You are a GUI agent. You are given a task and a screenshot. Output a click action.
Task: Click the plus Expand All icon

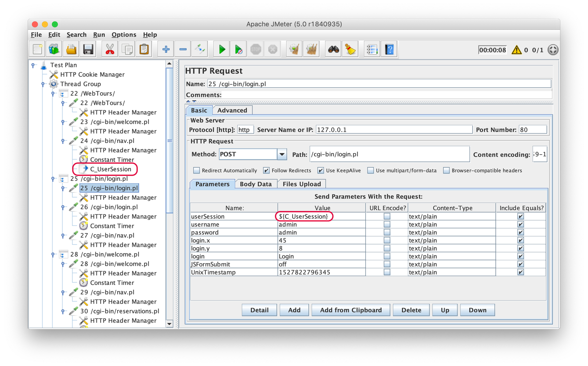[166, 49]
